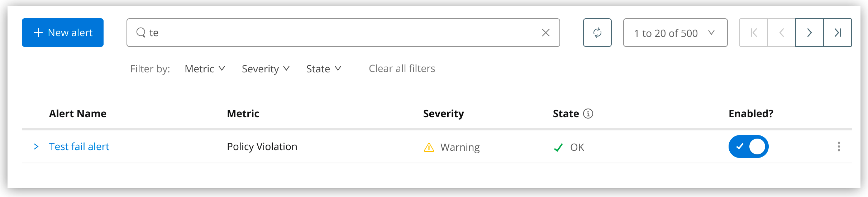The image size is (868, 197).
Task: Open the three-dot menu for Test fail alert
Action: pyautogui.click(x=839, y=146)
